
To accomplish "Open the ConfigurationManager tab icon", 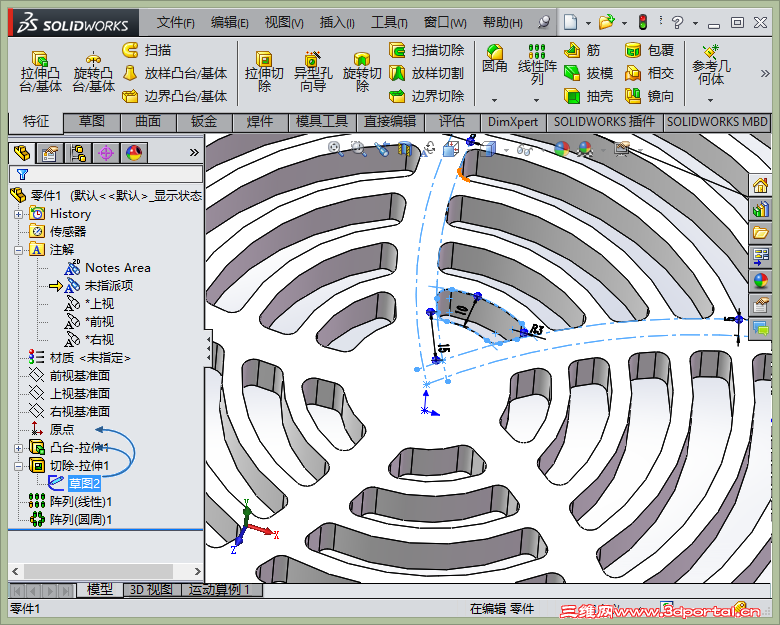I will [78, 153].
